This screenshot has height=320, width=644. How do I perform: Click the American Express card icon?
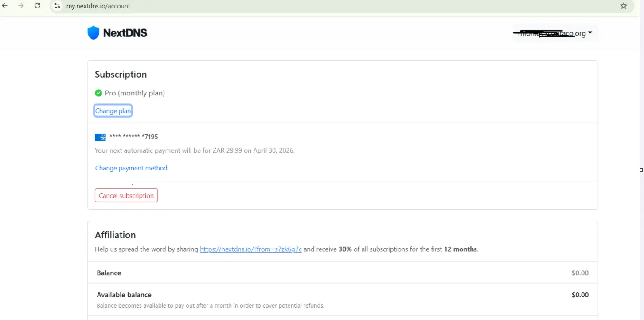(x=101, y=137)
